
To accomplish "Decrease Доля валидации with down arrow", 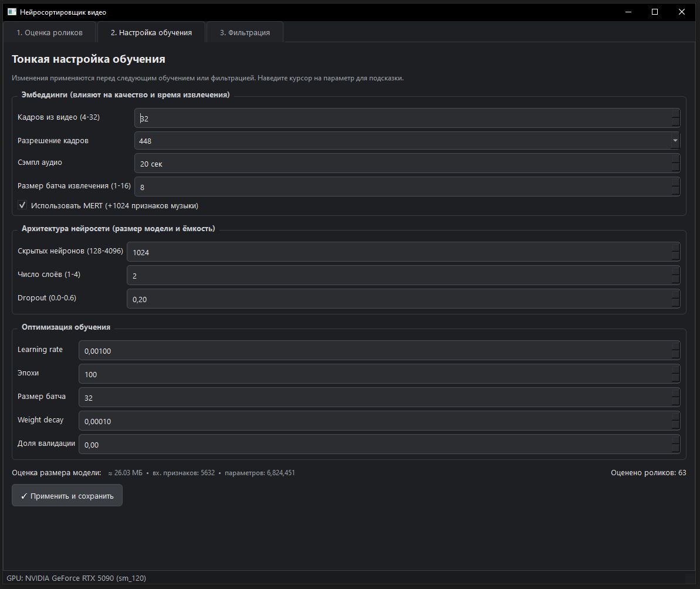I will [x=675, y=449].
